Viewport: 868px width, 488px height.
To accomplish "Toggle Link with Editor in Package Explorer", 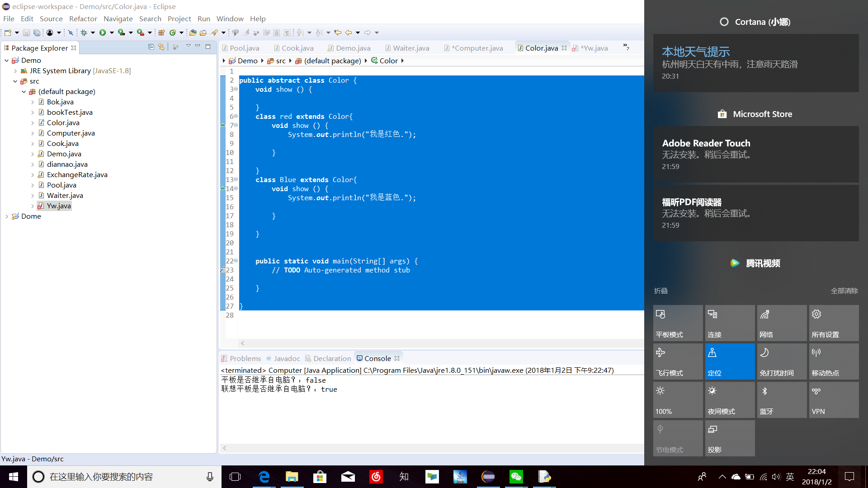I will [x=161, y=47].
